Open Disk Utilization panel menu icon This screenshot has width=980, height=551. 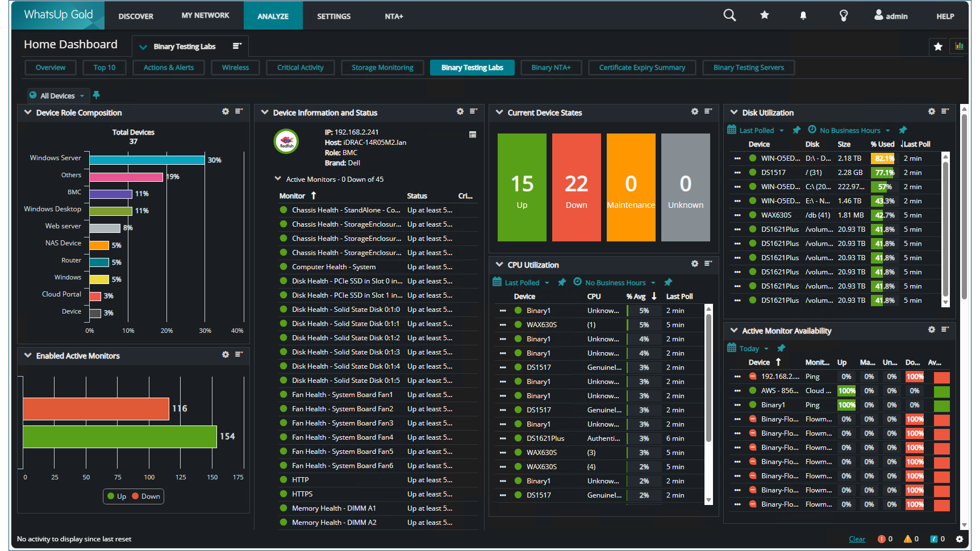click(945, 112)
